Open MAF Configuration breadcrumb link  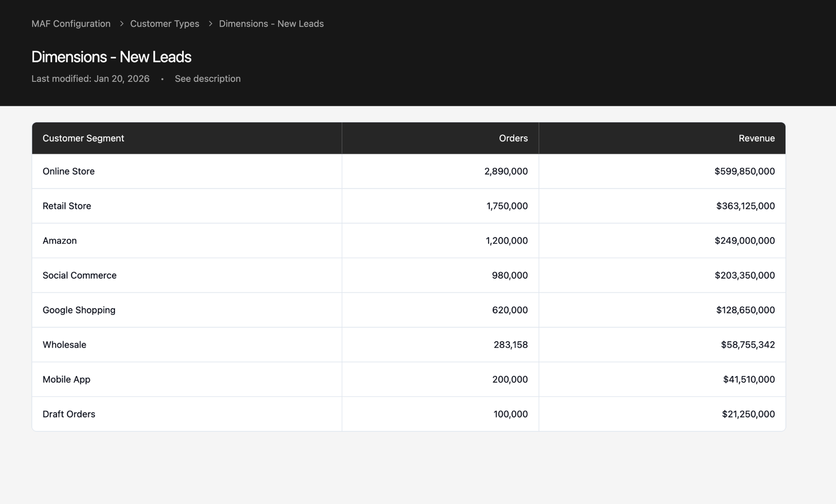[71, 24]
